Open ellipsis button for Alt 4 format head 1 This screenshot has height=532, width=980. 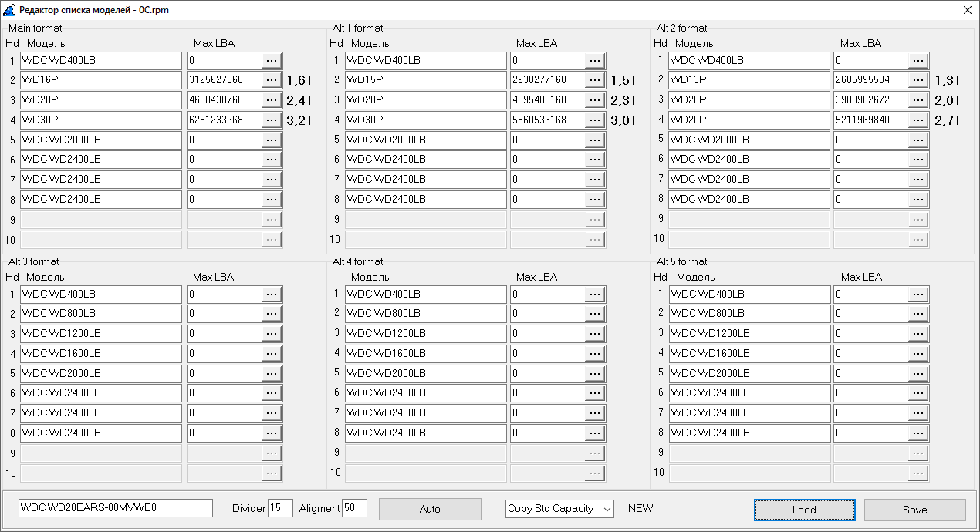coord(595,294)
